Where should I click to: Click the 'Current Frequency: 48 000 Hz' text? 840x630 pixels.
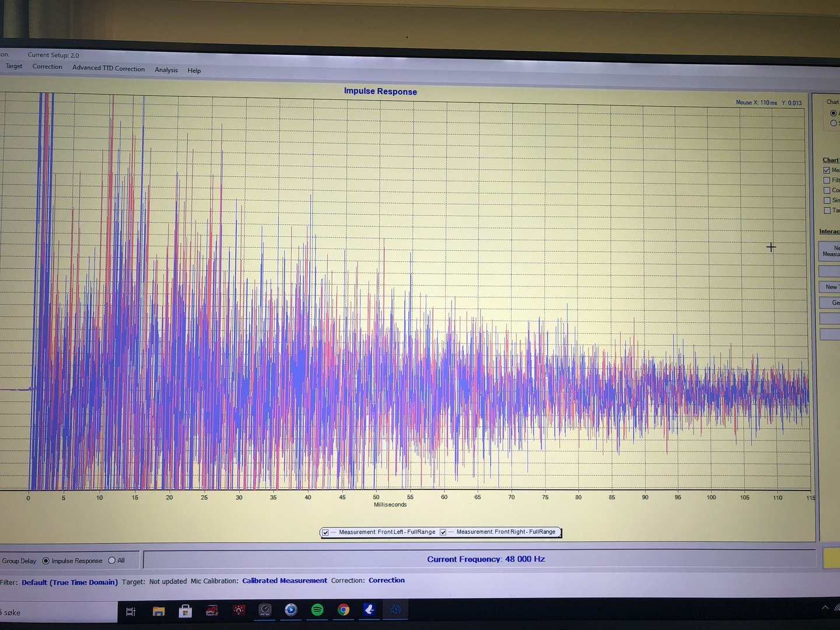coord(486,559)
